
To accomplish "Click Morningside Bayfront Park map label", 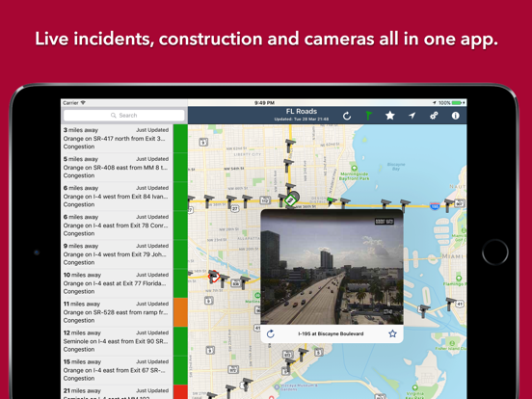I will (355, 175).
